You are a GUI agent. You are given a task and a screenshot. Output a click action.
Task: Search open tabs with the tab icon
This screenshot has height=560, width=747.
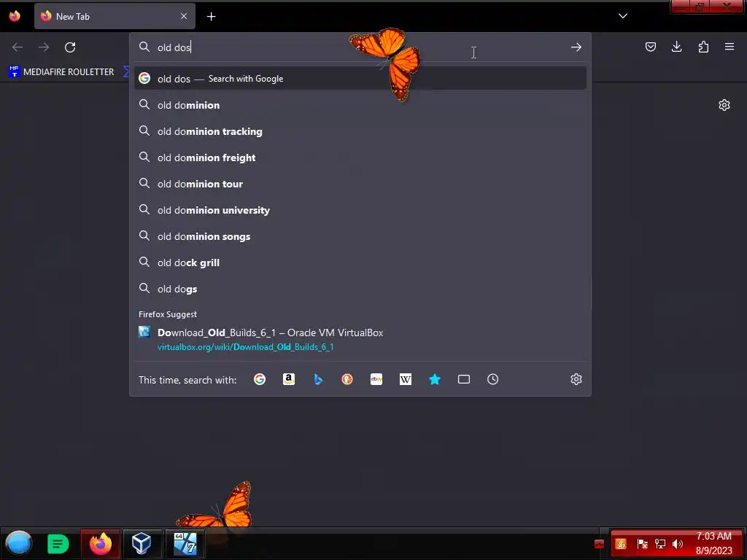(463, 379)
